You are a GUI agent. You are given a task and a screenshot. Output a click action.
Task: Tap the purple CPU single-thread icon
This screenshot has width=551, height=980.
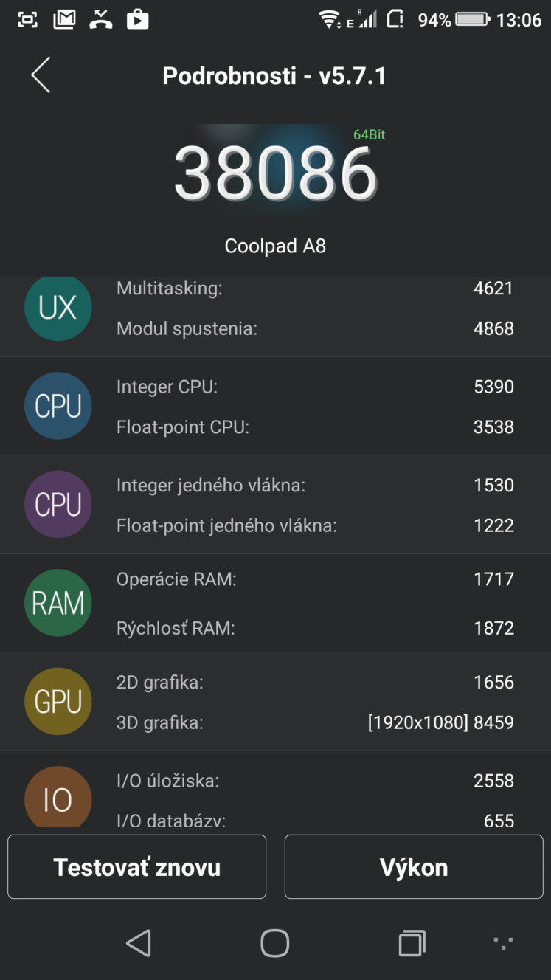(x=58, y=504)
